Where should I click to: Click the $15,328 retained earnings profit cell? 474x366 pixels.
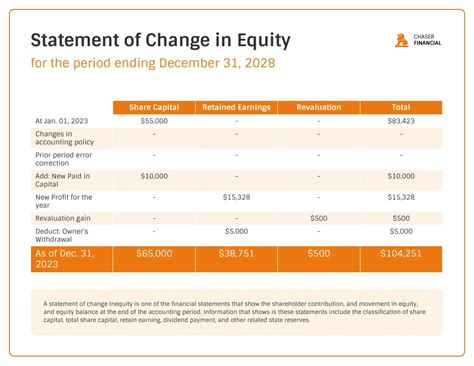[236, 197]
